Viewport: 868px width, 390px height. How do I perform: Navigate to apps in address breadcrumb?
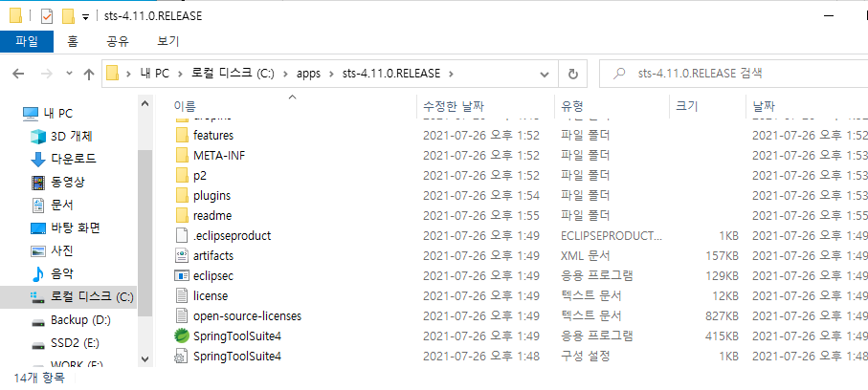pyautogui.click(x=308, y=74)
